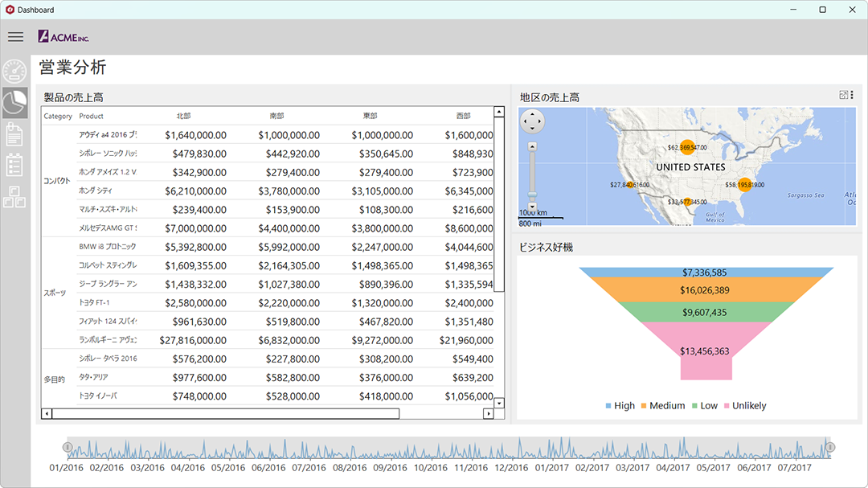Click the Product column header
Image resolution: width=868 pixels, height=488 pixels.
[92, 116]
